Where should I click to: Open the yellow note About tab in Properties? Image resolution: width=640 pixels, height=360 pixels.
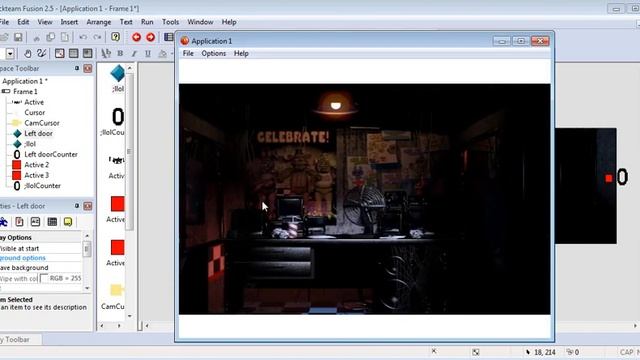[x=68, y=222]
